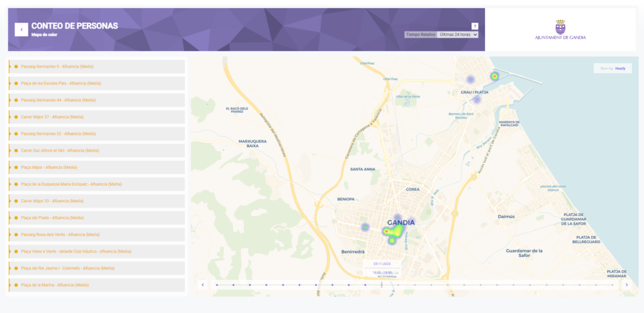The image size is (644, 313).
Task: Click the timeline next arrow
Action: 626,285
